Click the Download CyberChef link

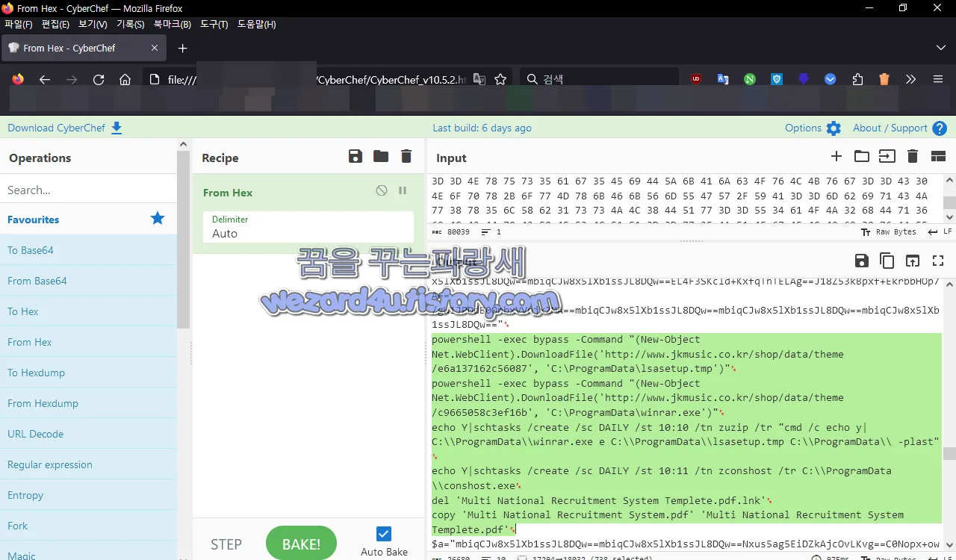point(57,128)
